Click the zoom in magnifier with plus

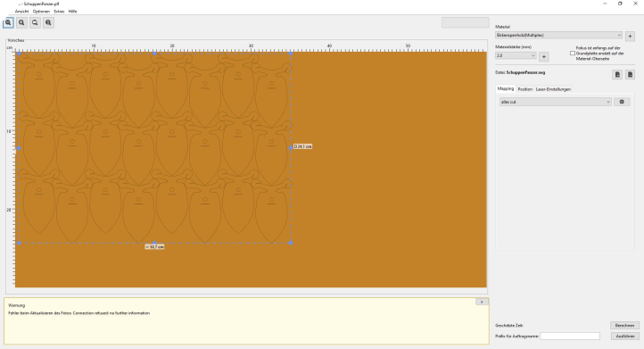[21, 23]
